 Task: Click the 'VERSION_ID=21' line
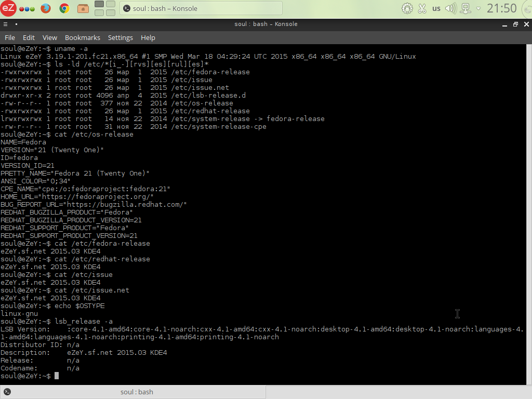tap(28, 166)
